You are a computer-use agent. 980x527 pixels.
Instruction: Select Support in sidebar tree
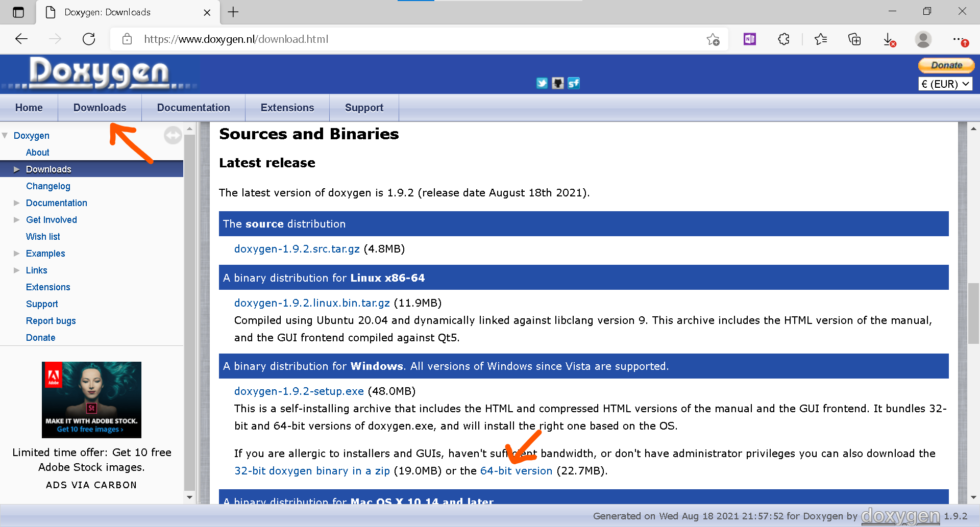[42, 304]
